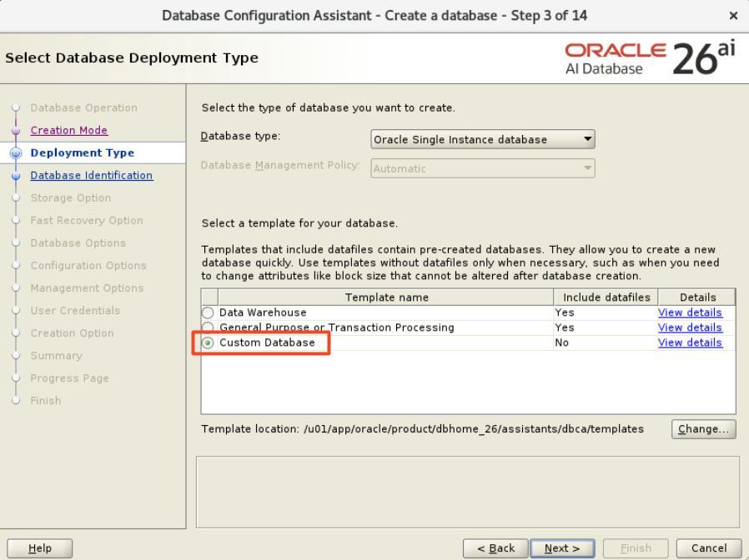Click the Change... template location button

703,429
